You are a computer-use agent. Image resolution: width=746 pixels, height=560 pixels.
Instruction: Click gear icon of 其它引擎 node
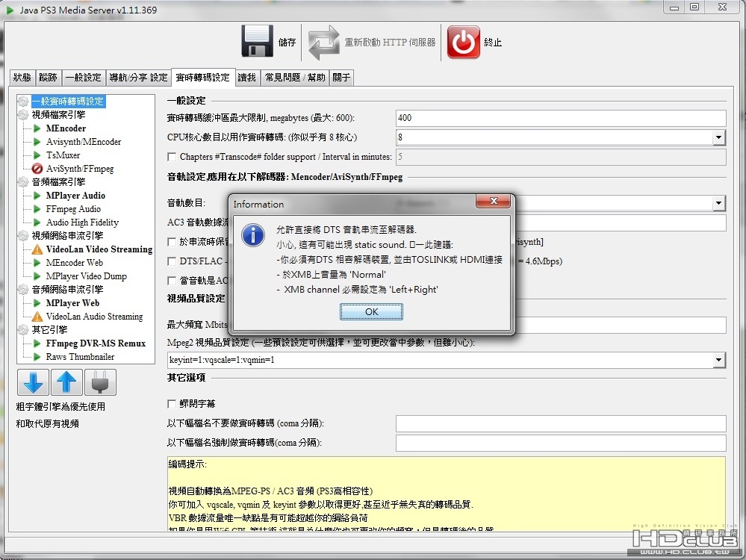(x=23, y=330)
